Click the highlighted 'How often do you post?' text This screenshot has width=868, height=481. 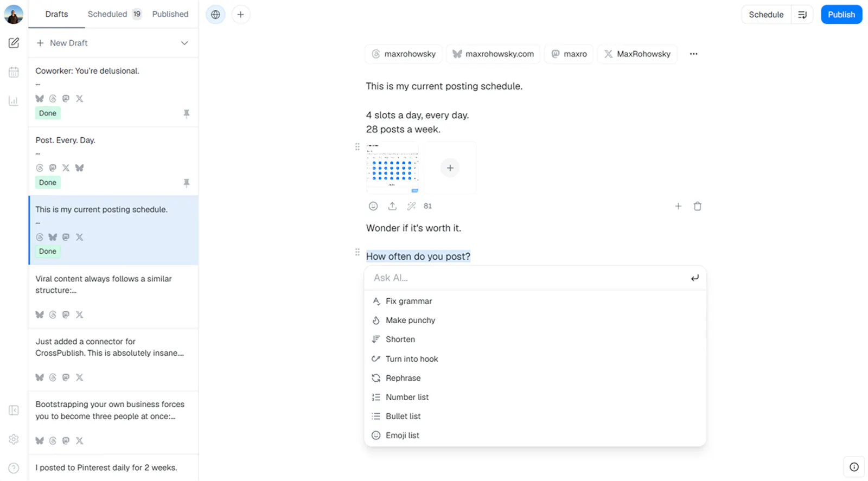pos(418,256)
